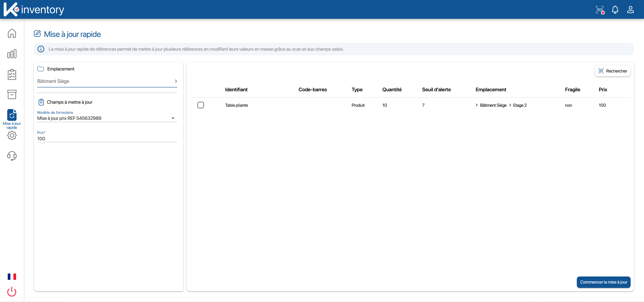This screenshot has height=302, width=644.
Task: Open notifications bell icon
Action: (x=615, y=10)
